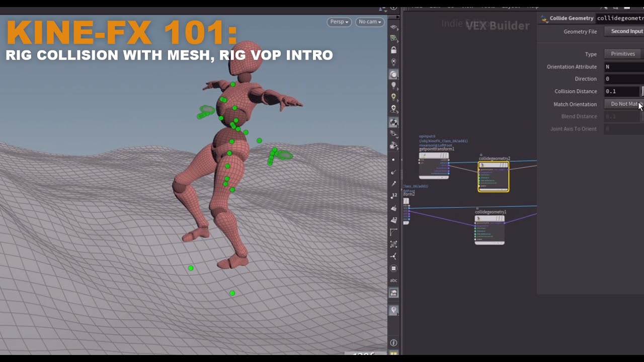Open the Type Primitives dropdown
The image size is (644, 362).
pos(623,54)
